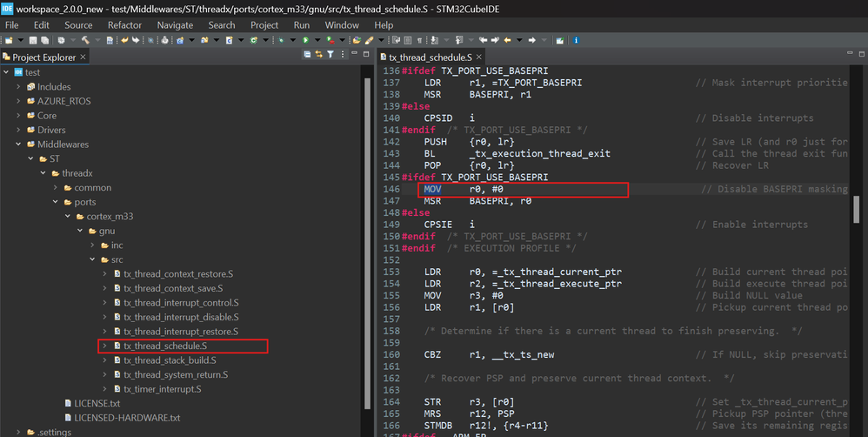Click the green Run icon
The height and width of the screenshot is (437, 868).
pos(305,40)
